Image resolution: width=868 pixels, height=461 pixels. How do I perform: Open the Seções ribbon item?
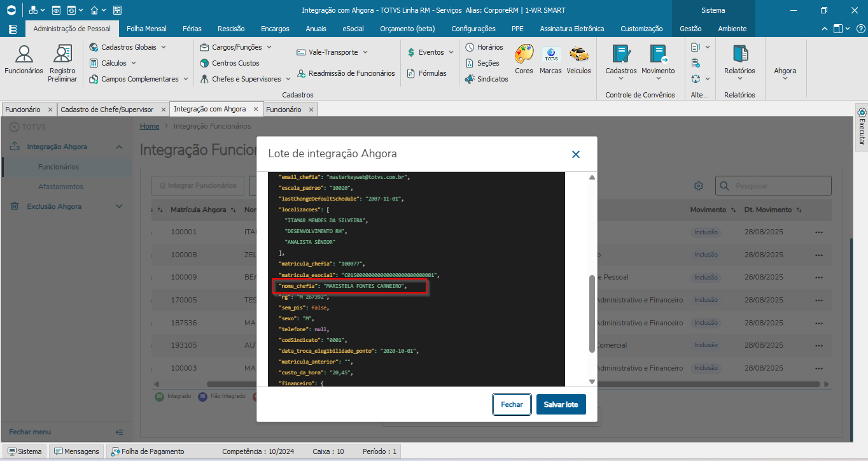(x=482, y=63)
